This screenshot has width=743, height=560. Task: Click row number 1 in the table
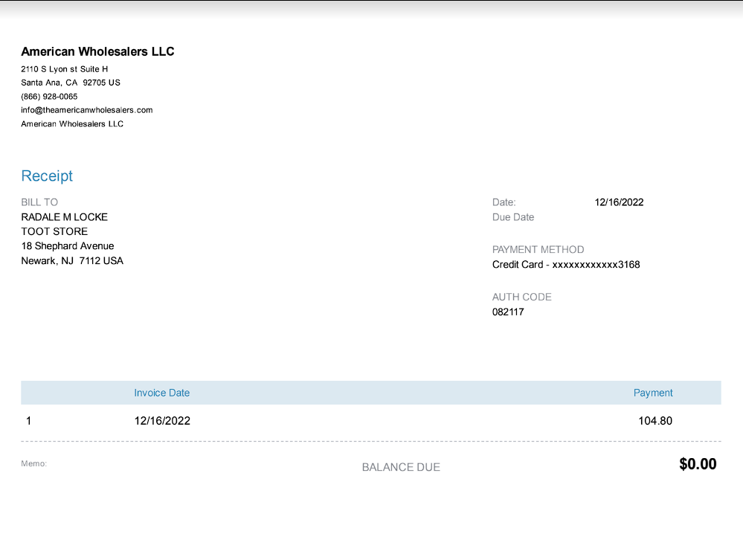tap(28, 421)
